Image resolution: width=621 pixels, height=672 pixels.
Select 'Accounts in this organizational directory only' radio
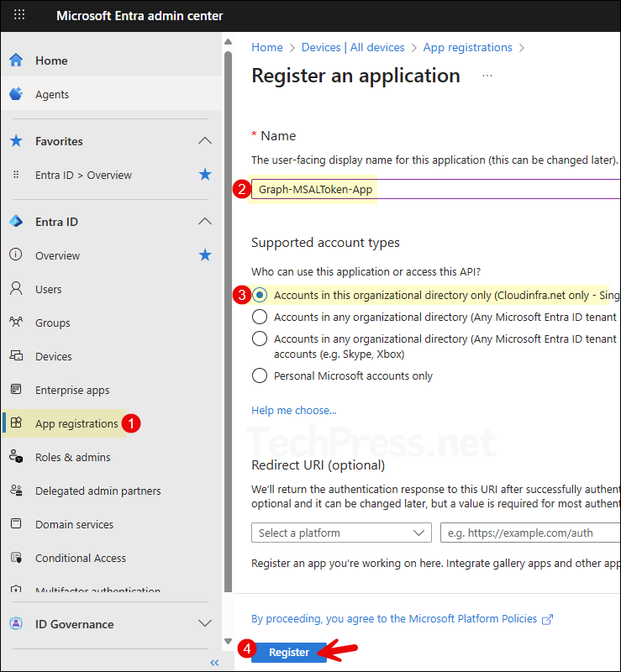coord(260,295)
